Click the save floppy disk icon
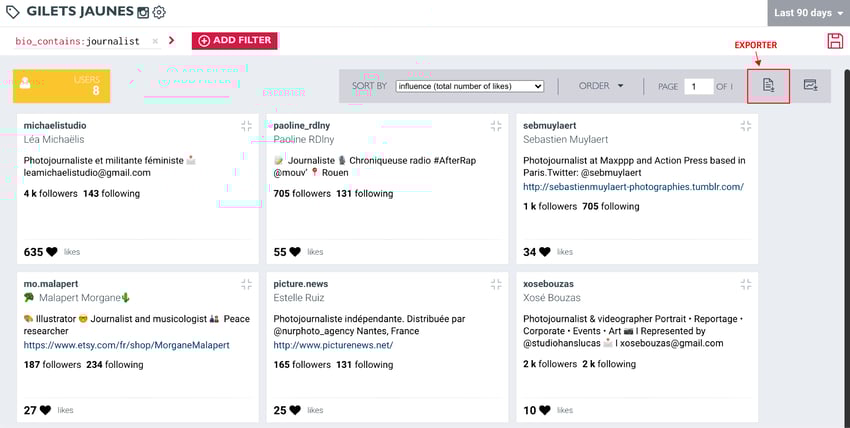The image size is (850, 428). [x=835, y=41]
